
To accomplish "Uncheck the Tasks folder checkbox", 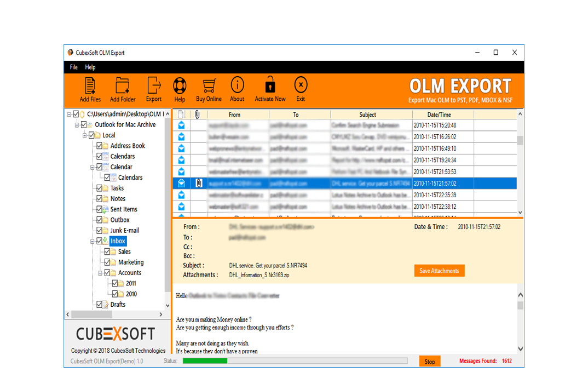I will (100, 188).
